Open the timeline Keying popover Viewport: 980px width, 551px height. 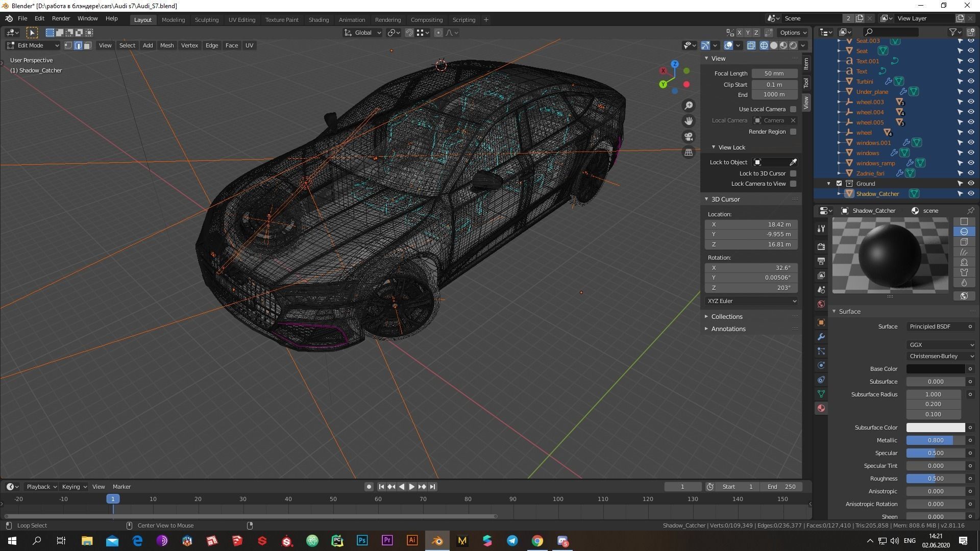click(74, 487)
